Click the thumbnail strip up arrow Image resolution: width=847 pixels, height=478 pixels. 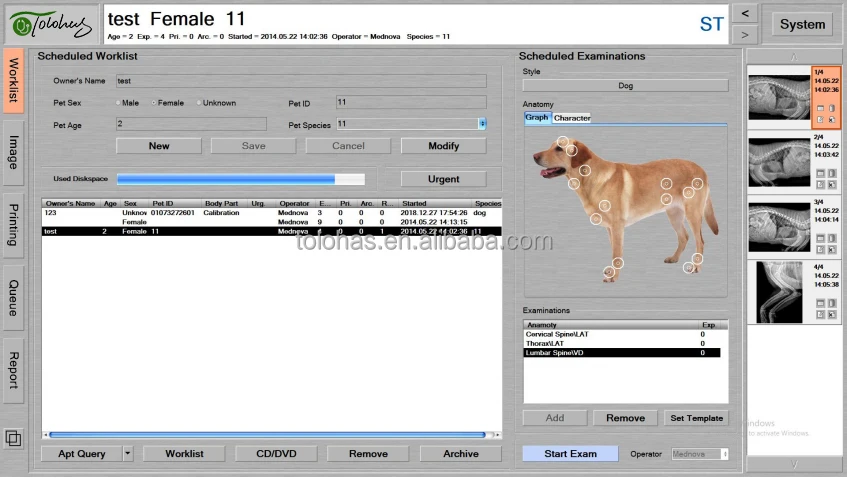tap(794, 56)
